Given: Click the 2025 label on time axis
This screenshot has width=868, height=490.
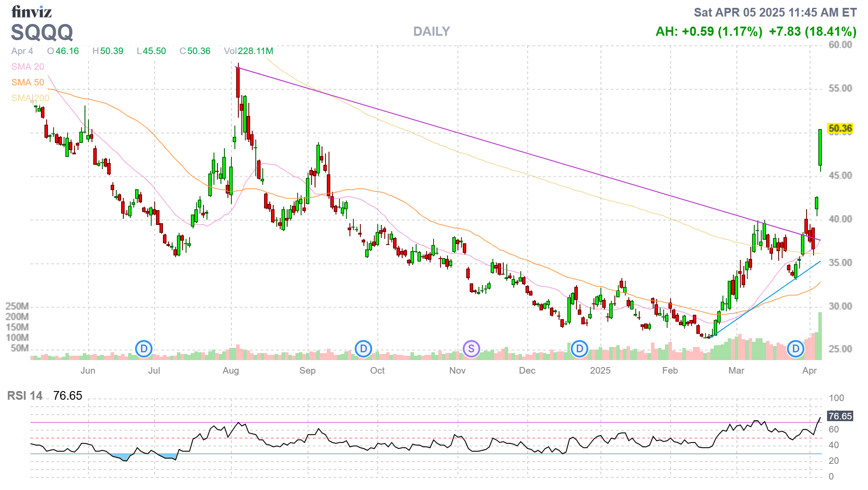Looking at the screenshot, I should 600,371.
